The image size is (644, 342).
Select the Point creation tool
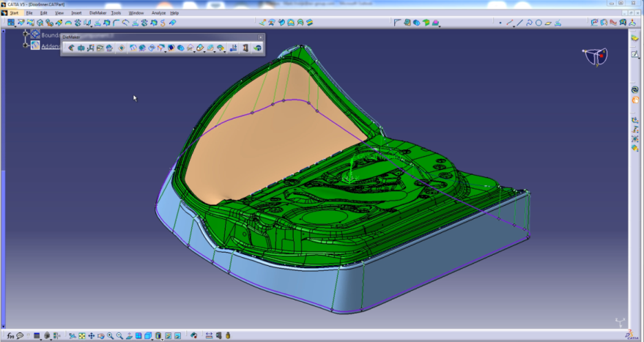tap(500, 23)
